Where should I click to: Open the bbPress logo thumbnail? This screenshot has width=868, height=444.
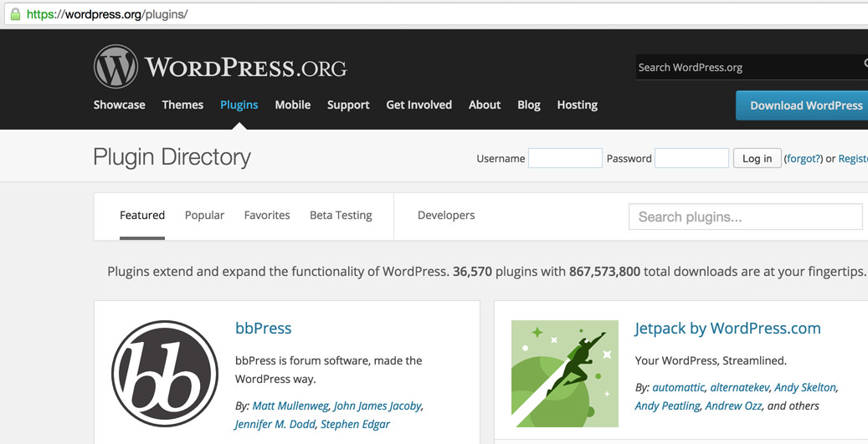click(165, 374)
